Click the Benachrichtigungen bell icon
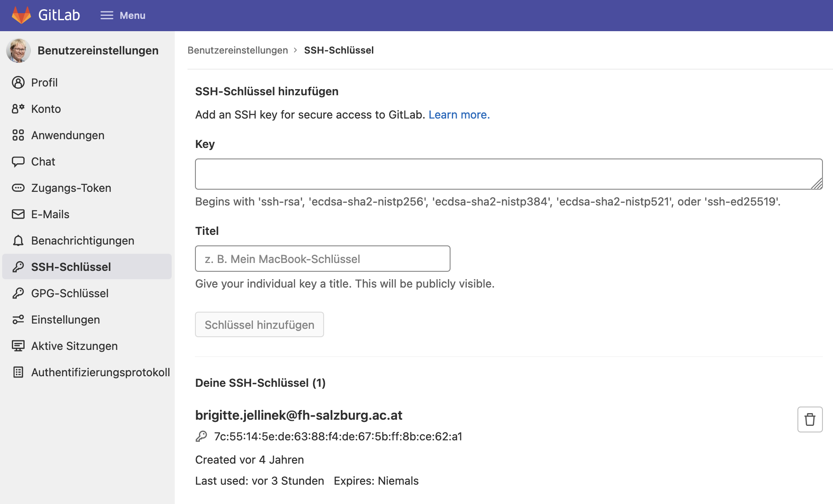The image size is (833, 504). coord(18,241)
